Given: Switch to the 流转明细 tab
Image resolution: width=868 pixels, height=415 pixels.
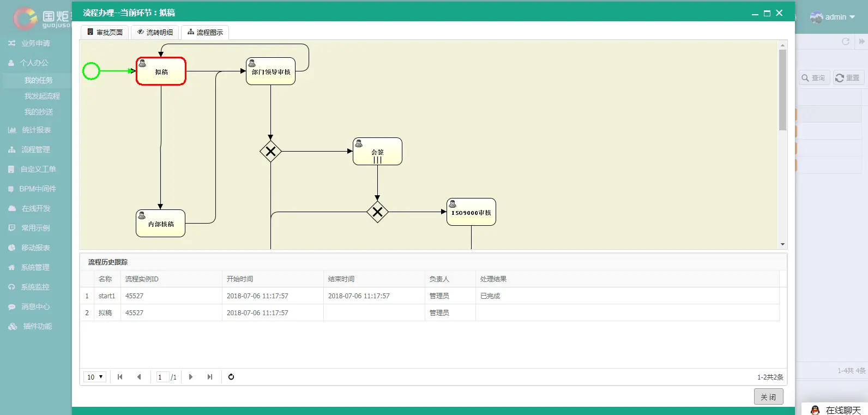Looking at the screenshot, I should click(x=155, y=32).
